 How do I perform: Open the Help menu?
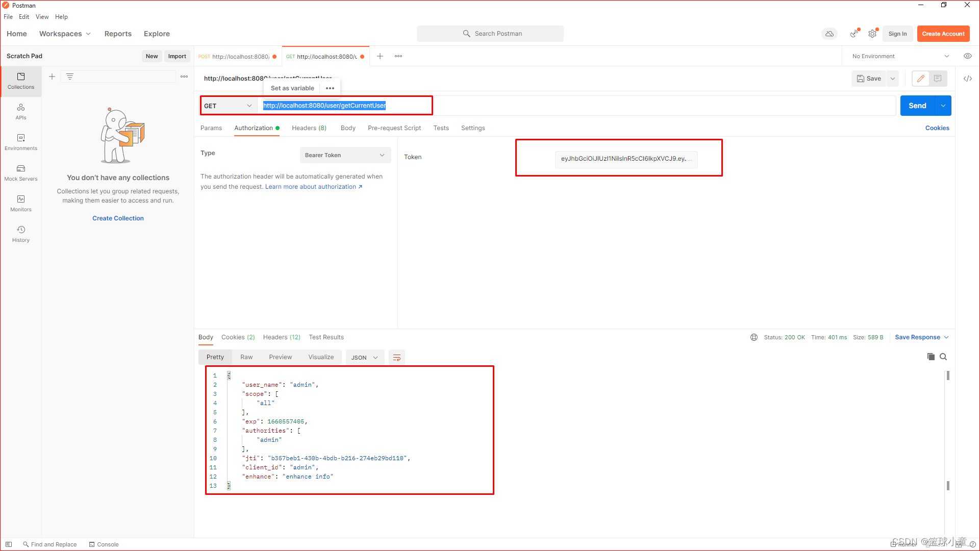(x=61, y=17)
